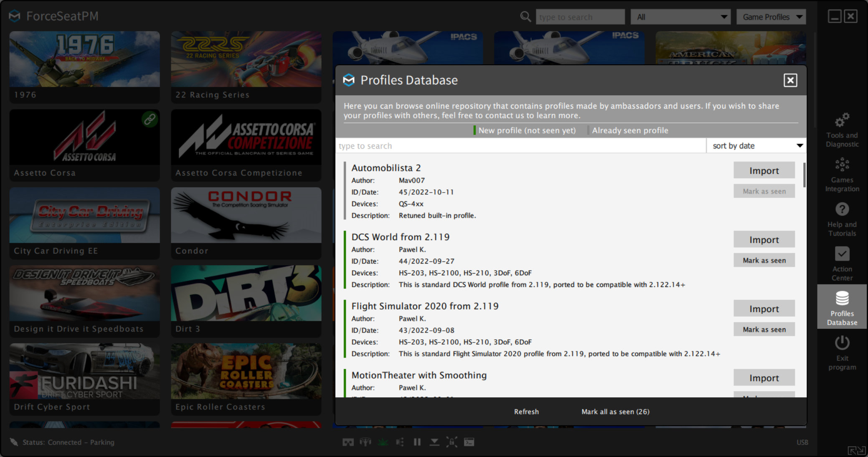Open the 'sort by date' dropdown
This screenshot has width=868, height=457.
click(x=756, y=146)
